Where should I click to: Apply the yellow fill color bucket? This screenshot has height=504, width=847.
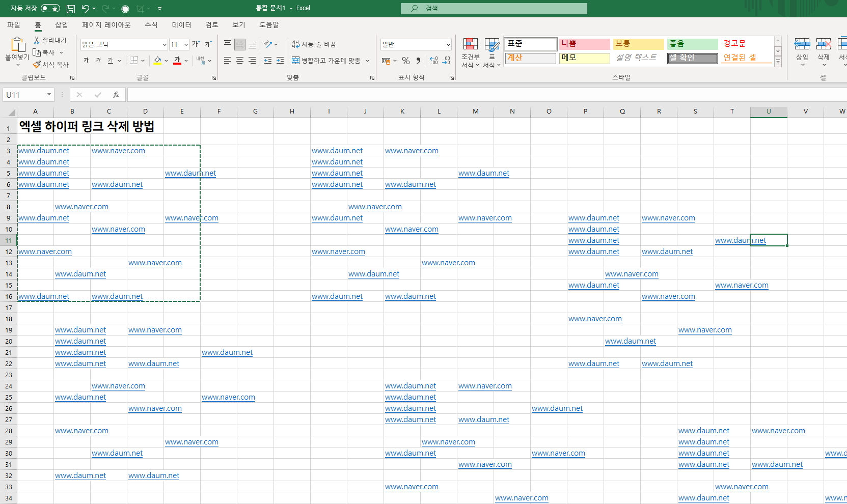(x=158, y=61)
